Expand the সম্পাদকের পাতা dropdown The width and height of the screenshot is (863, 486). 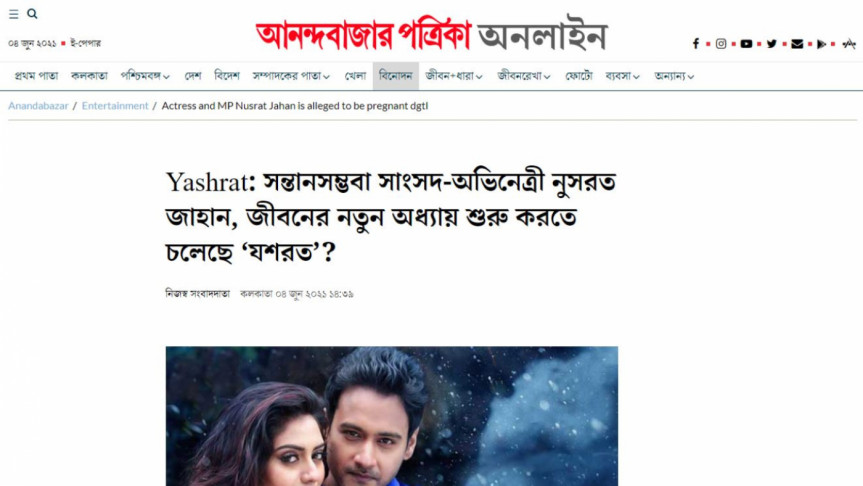pyautogui.click(x=291, y=76)
